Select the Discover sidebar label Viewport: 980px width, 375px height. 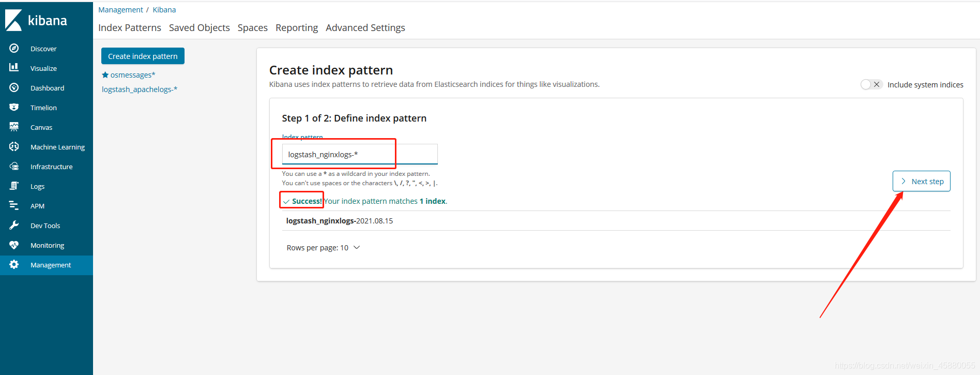coord(43,49)
